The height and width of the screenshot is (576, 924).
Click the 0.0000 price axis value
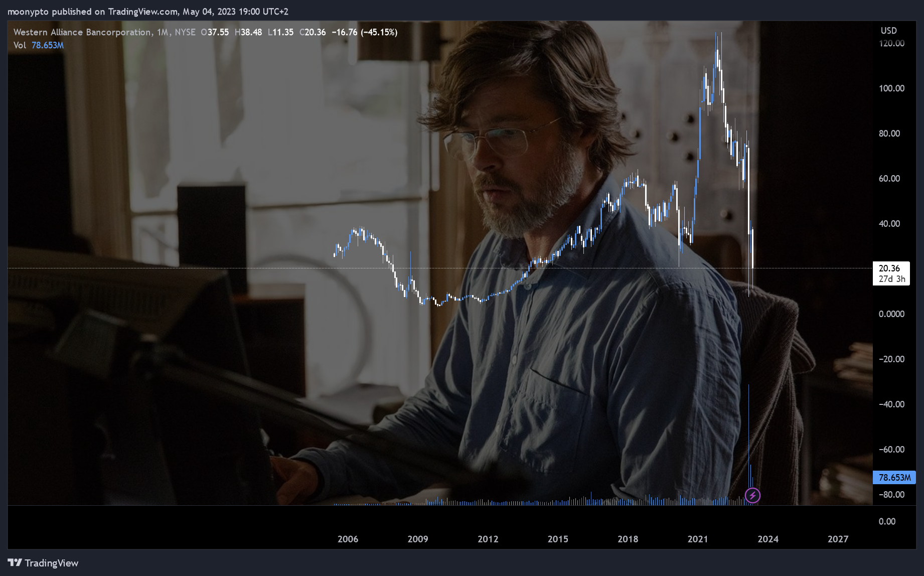pyautogui.click(x=891, y=314)
